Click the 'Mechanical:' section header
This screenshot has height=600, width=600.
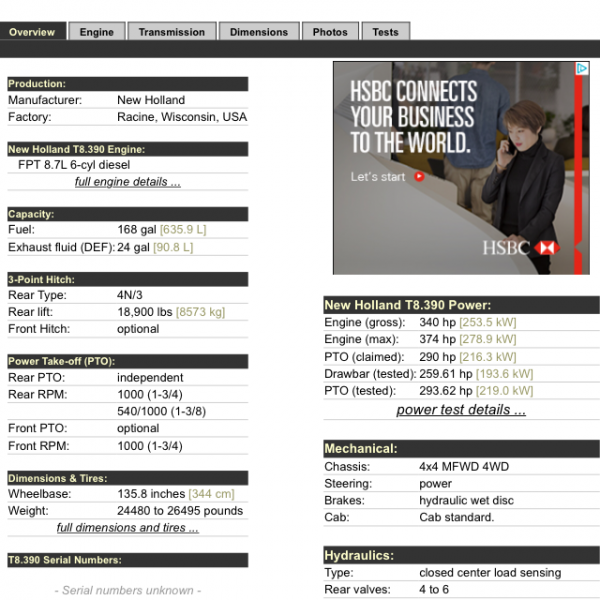(461, 448)
